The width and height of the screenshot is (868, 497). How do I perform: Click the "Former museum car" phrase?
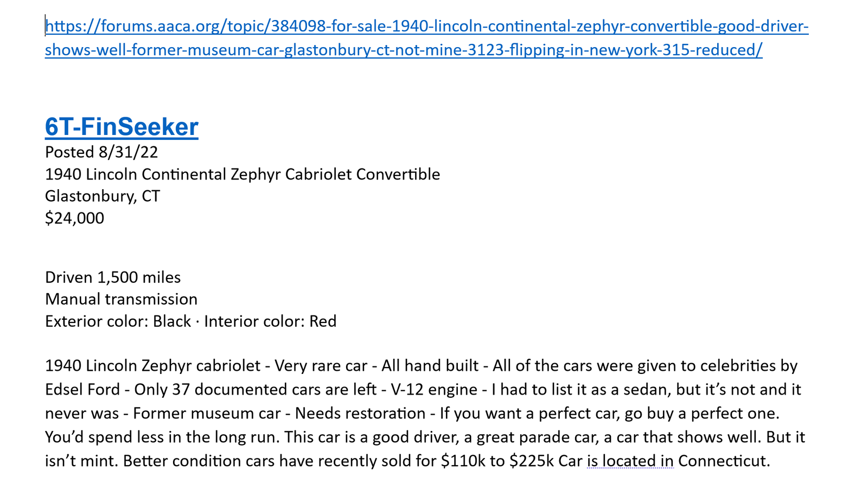click(206, 414)
